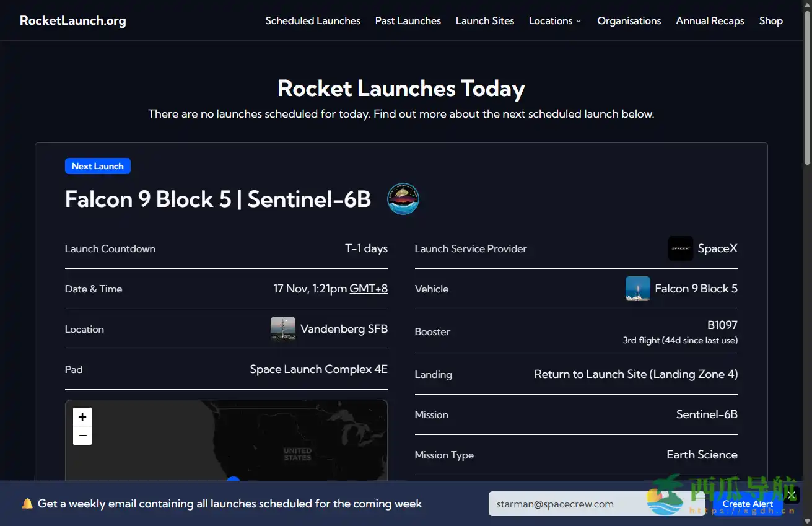Click the bell icon in the newsletter banner

coord(26,503)
